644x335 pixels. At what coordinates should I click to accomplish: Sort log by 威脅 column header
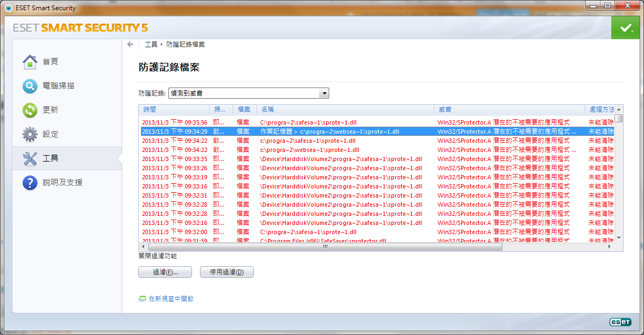click(x=509, y=109)
